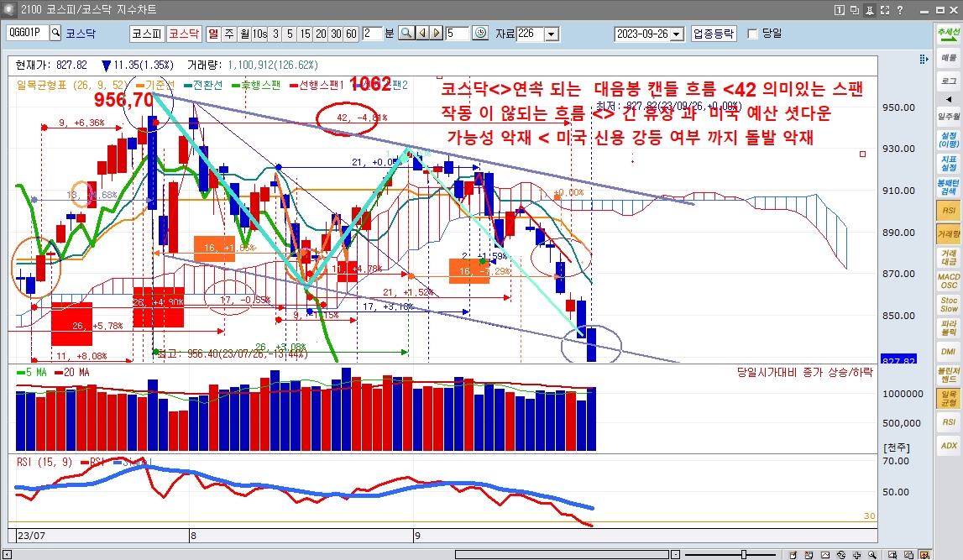Toggle the 볼린저밴드 indicator button

click(948, 375)
